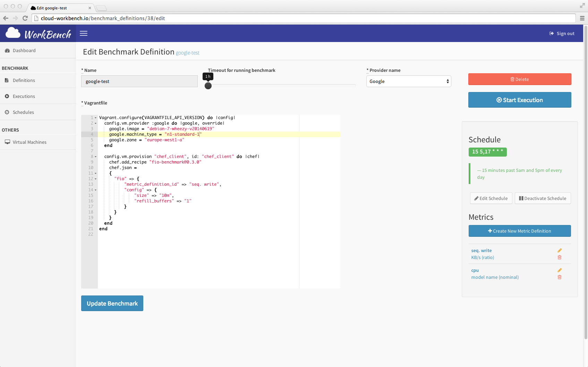This screenshot has height=367, width=588.
Task: Open the Chrome browser menu icon
Action: click(x=582, y=18)
